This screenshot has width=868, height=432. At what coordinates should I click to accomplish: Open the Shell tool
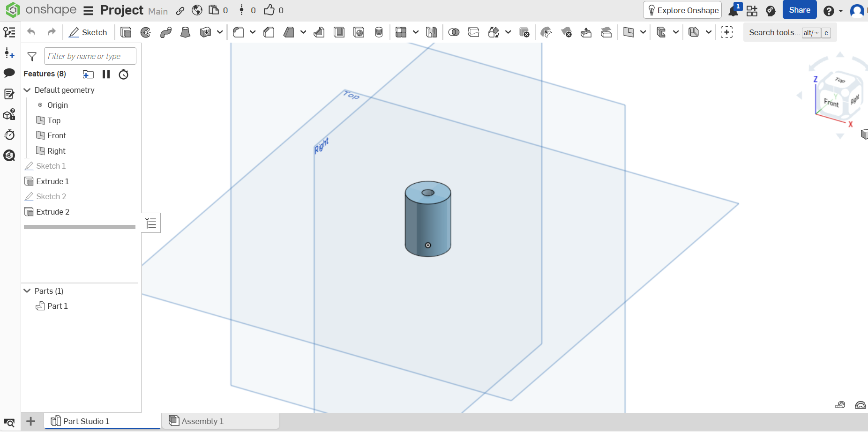(339, 32)
